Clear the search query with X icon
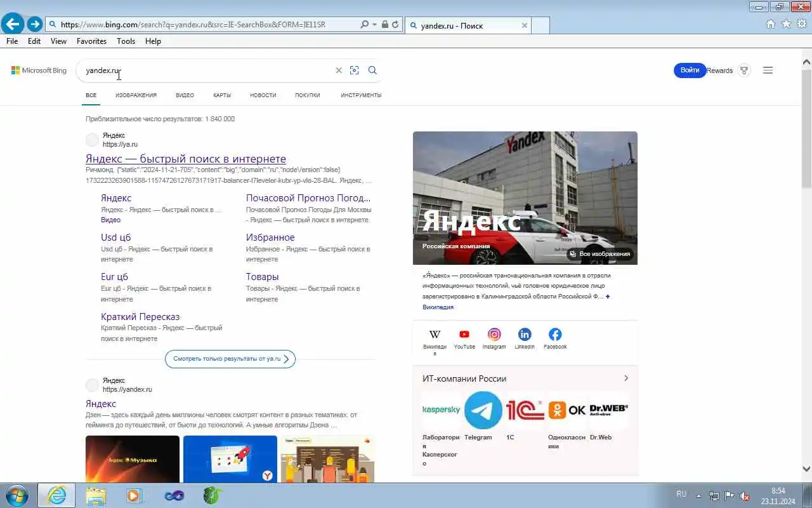 (x=338, y=70)
